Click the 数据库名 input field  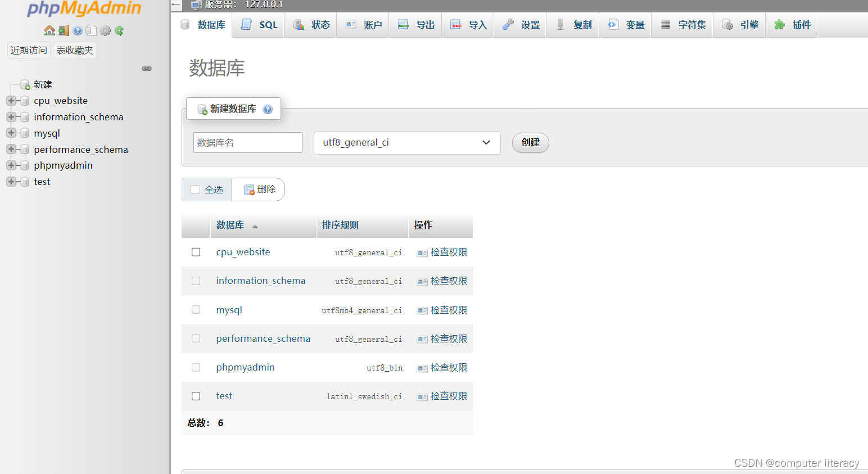tap(248, 142)
